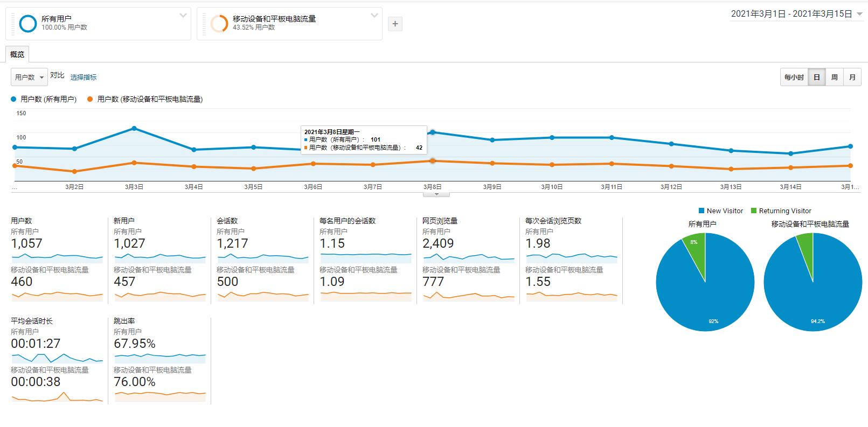Switch to the 概览 tab
Screen dimensions: 868x427
click(17, 54)
